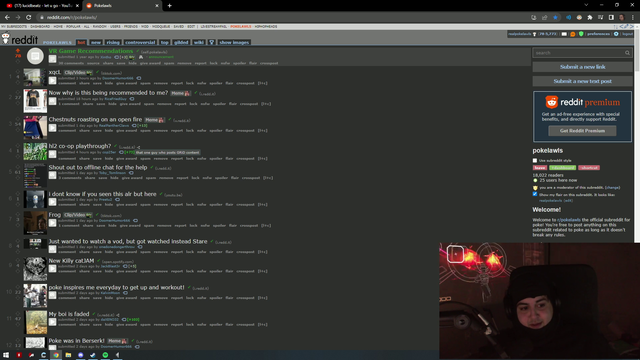Viewport: 640px width, 360px height.
Task: Open 'Now why is this being recommended' post
Action: point(108,93)
